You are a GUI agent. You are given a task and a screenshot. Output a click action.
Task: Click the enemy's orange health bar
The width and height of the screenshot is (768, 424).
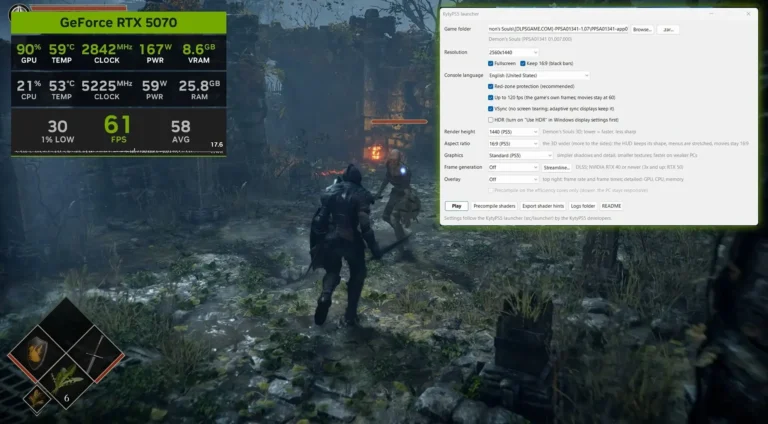coord(399,121)
